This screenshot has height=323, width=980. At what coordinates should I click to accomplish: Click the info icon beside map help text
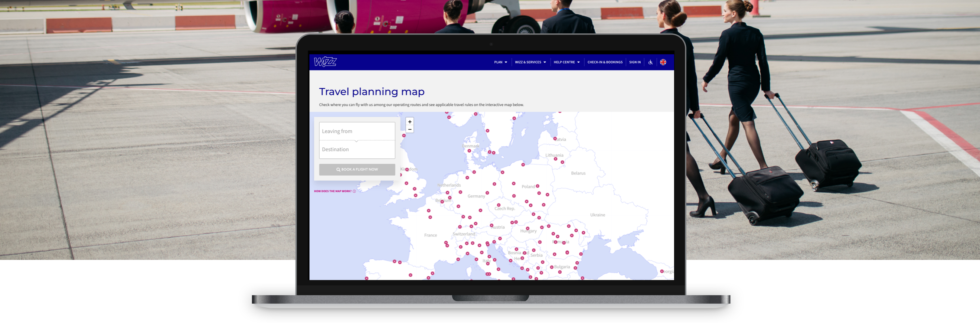click(354, 191)
